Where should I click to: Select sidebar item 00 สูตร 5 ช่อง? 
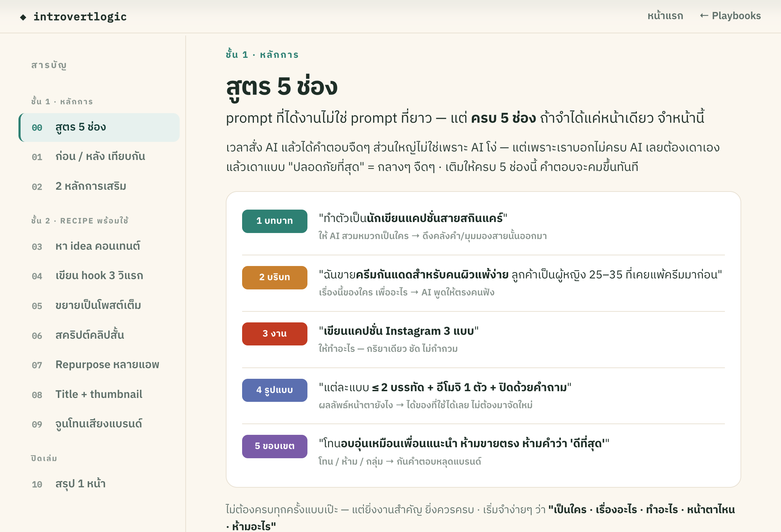[x=99, y=127]
